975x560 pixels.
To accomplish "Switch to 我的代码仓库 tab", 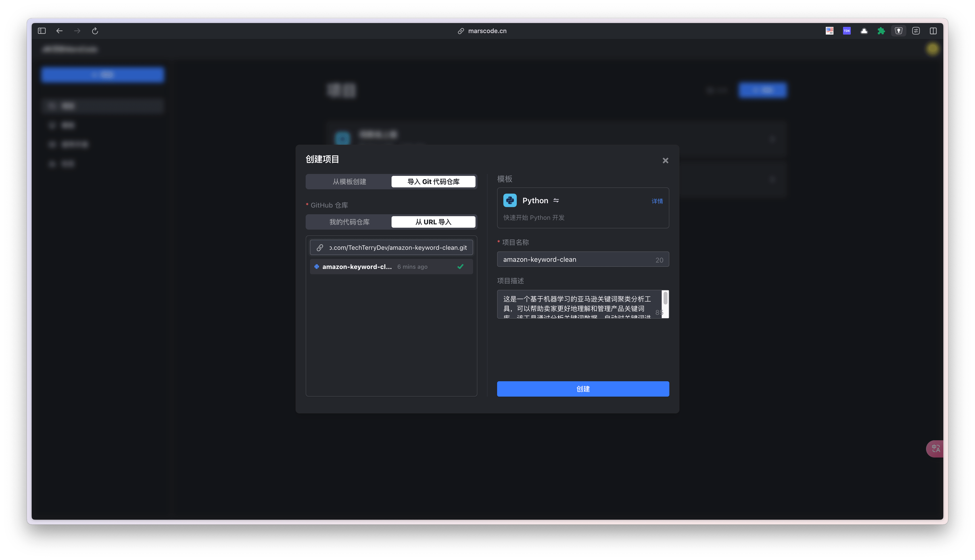I will point(349,222).
